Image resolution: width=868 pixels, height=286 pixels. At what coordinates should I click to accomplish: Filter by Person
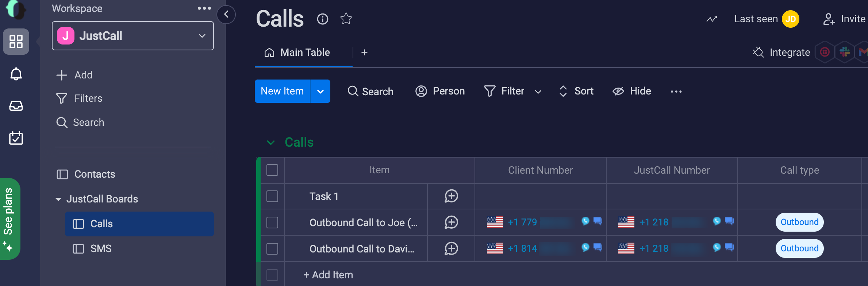click(x=440, y=91)
